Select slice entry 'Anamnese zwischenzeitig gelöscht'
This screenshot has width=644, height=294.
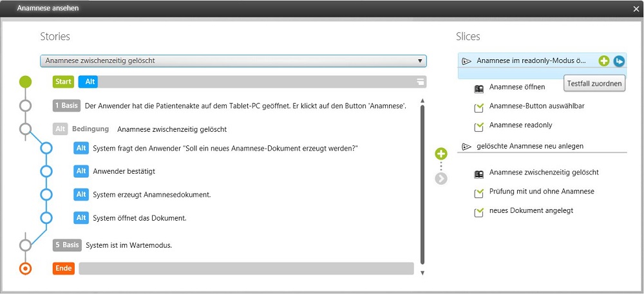click(x=544, y=172)
